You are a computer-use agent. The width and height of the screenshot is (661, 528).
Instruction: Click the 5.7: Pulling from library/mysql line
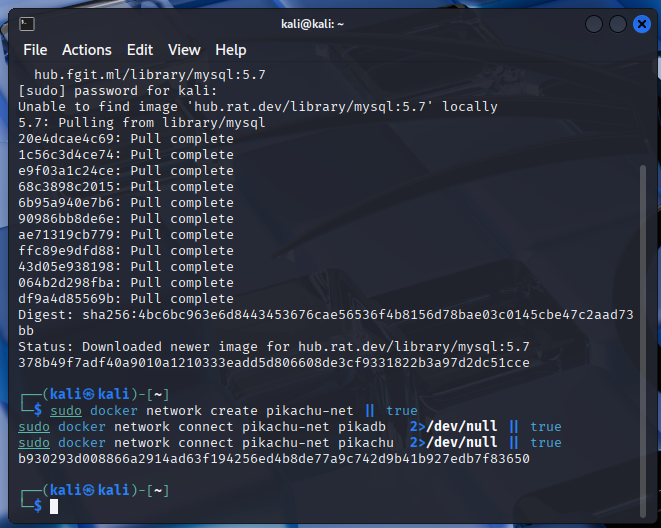(x=141, y=123)
